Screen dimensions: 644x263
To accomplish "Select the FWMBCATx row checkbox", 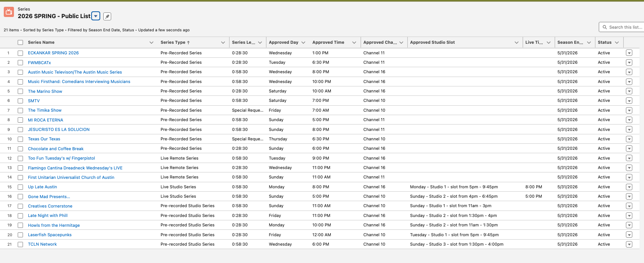I will [x=20, y=63].
